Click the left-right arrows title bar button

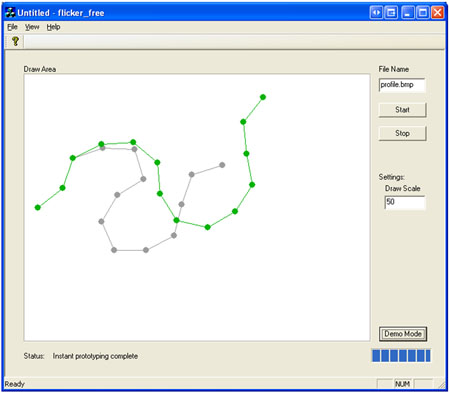coord(376,13)
